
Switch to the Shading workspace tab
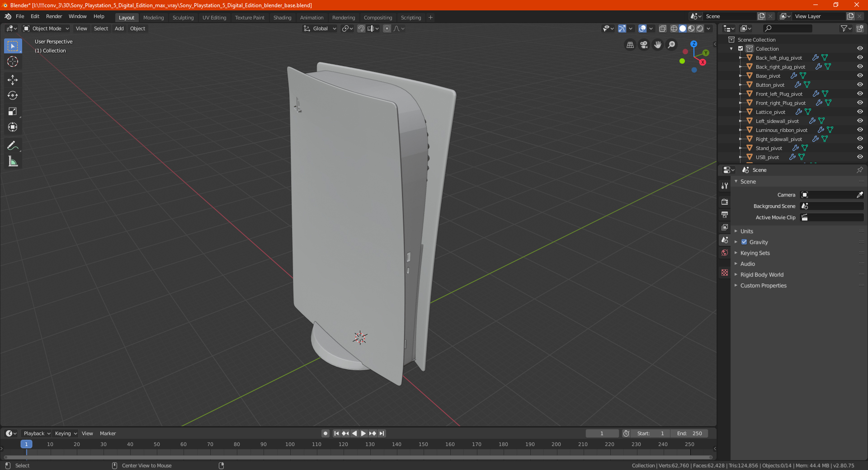(282, 18)
